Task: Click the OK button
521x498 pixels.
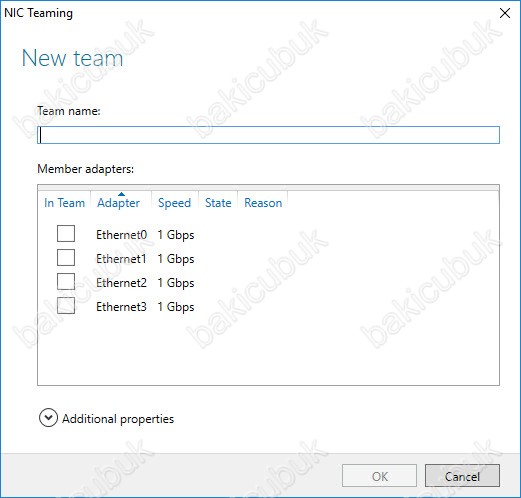Action: click(x=379, y=476)
